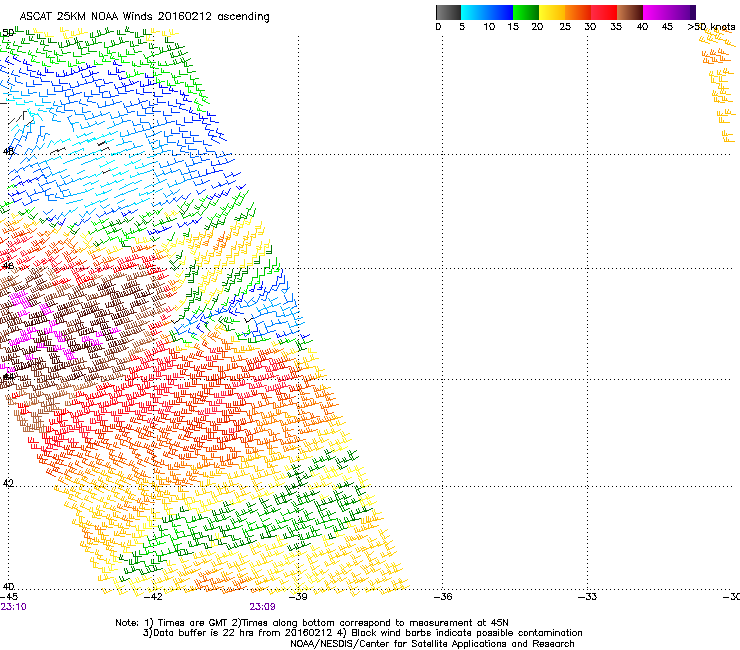740x650 pixels.
Task: Click the title 'ASCAT 25KM NOAA Winds 20160212 ascending'
Action: point(144,17)
